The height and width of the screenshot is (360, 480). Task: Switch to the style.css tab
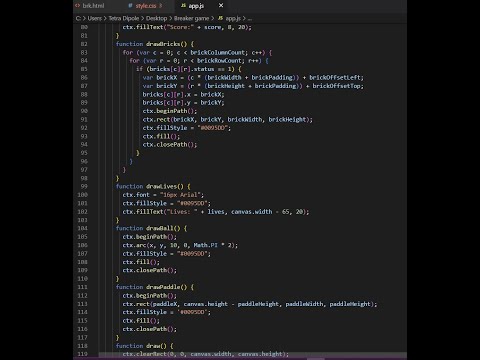click(145, 6)
